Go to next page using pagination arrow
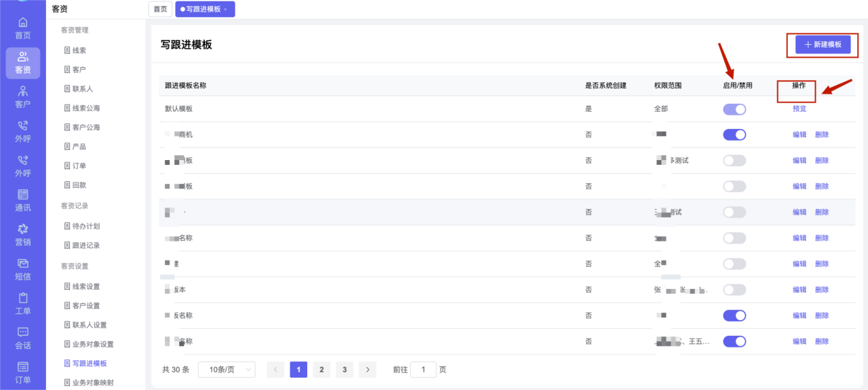The width and height of the screenshot is (868, 390). (x=367, y=370)
